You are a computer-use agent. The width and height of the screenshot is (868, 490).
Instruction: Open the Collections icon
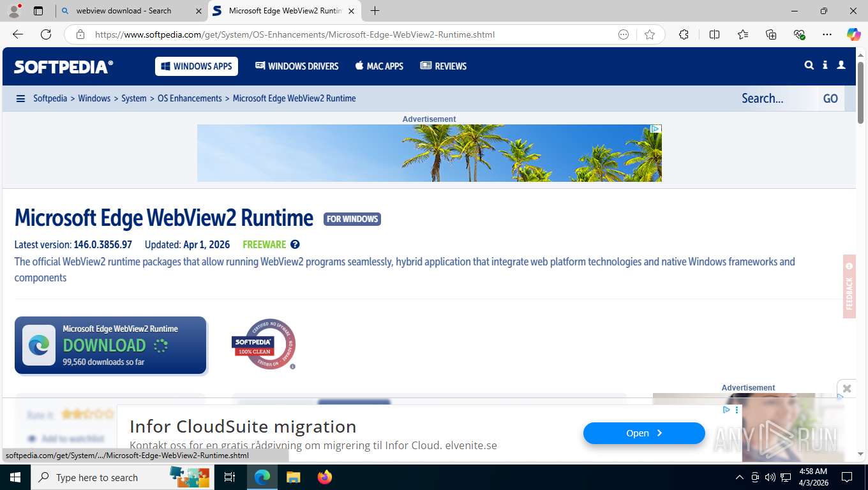pyautogui.click(x=771, y=34)
